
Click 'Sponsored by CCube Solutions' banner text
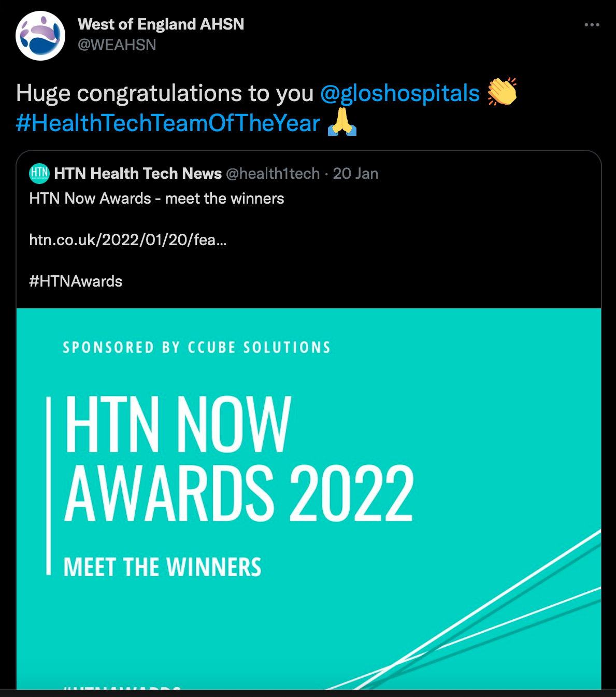pos(197,347)
